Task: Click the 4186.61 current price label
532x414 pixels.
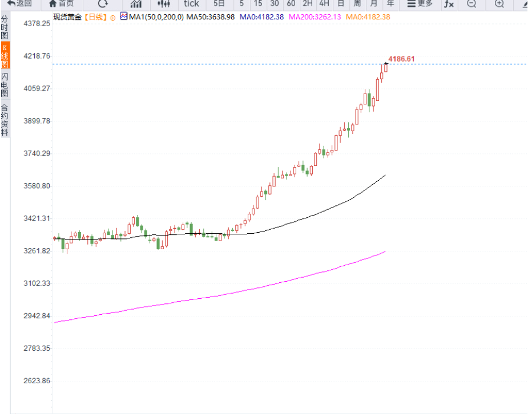Action: pos(401,59)
